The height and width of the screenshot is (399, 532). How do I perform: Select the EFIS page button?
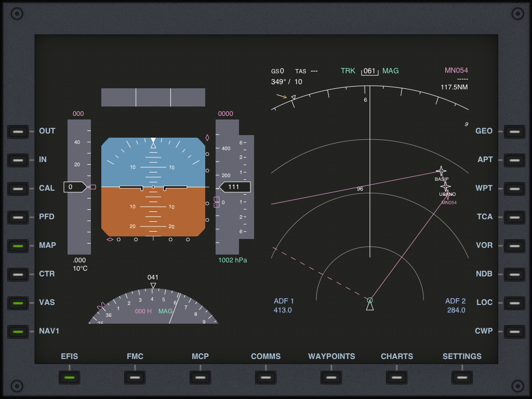pos(70,377)
